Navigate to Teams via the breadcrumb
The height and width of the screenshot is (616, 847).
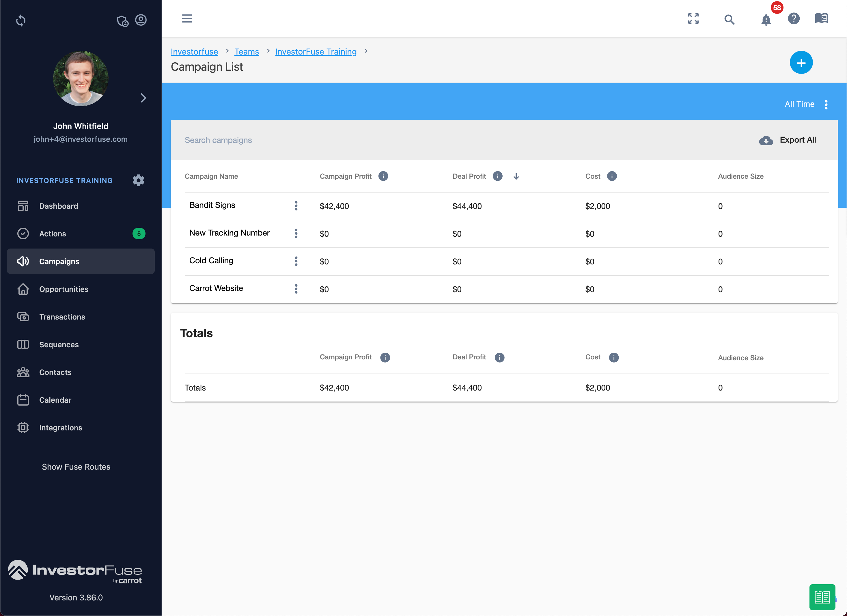[247, 51]
